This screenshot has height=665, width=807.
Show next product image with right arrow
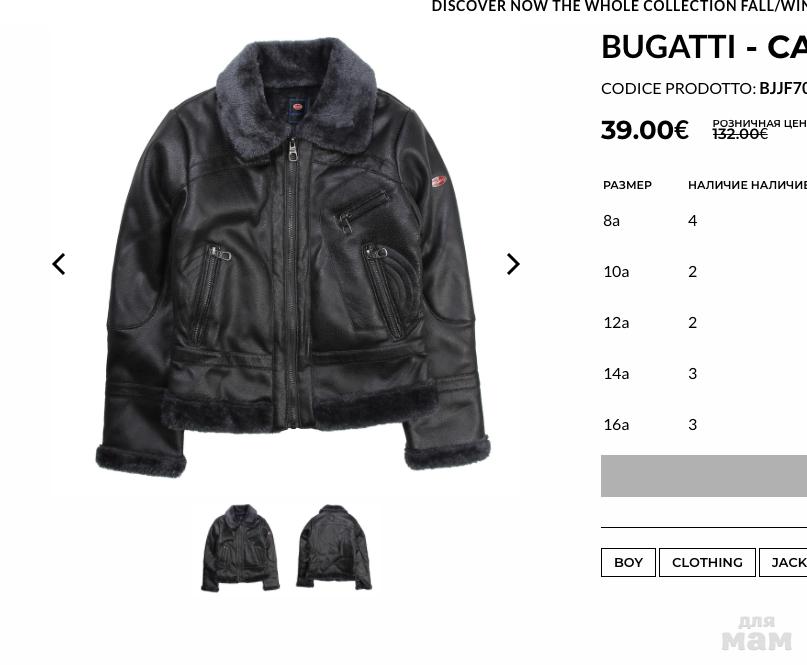(513, 264)
